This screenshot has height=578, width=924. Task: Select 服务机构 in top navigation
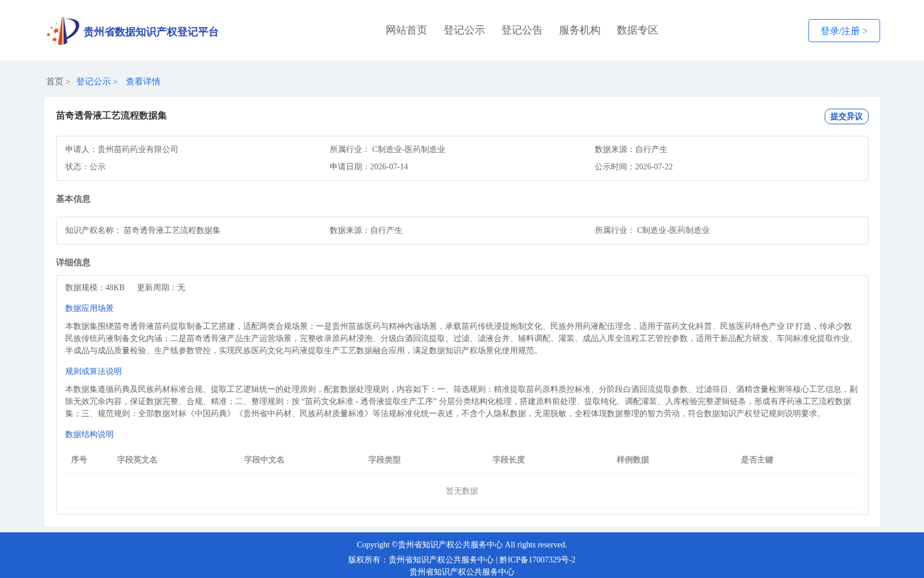580,30
